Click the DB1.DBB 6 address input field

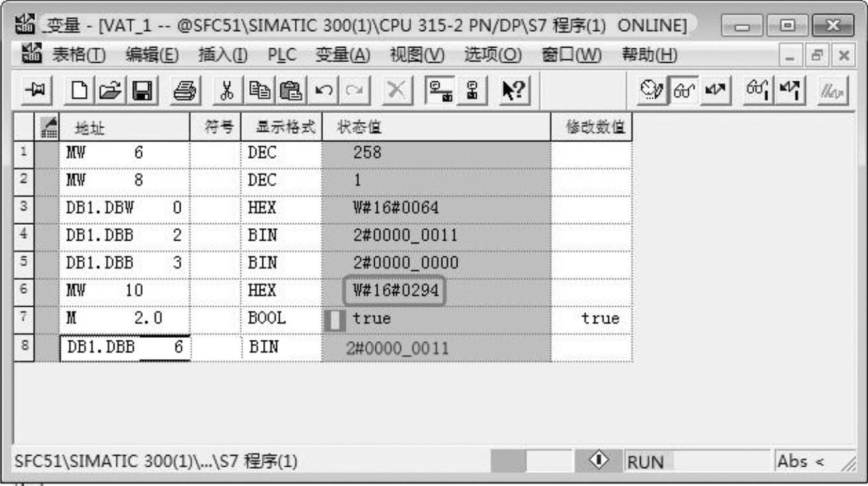(x=125, y=348)
